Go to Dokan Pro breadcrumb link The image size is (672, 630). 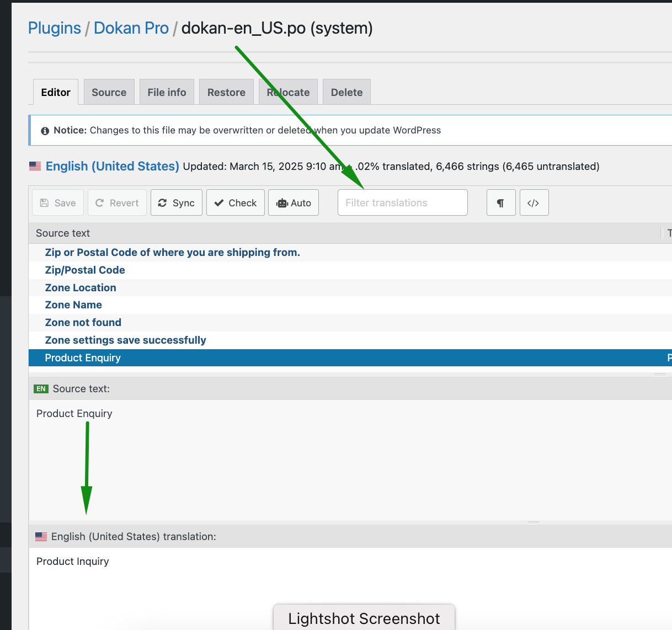tap(131, 28)
